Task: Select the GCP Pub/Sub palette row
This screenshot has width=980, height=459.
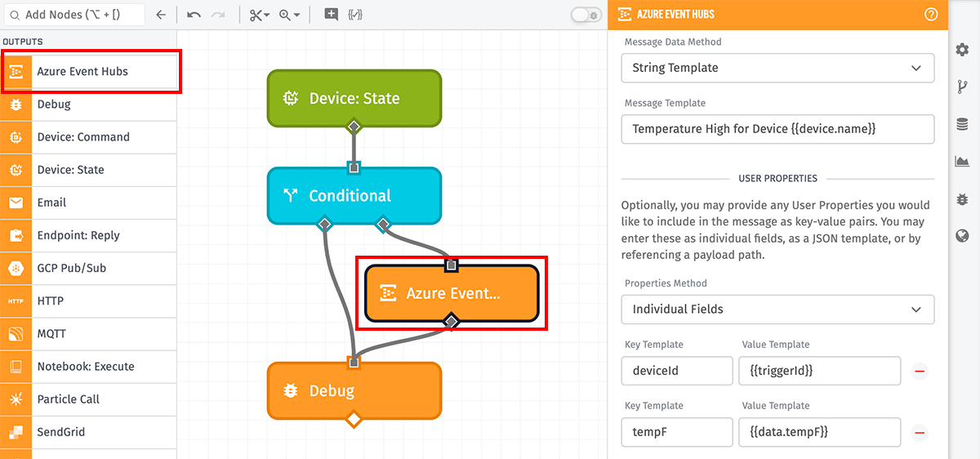Action: coord(88,268)
